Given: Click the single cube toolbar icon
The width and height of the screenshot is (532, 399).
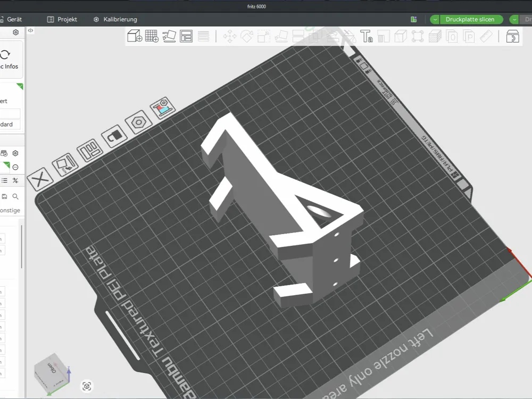Looking at the screenshot, I should click(x=401, y=36).
